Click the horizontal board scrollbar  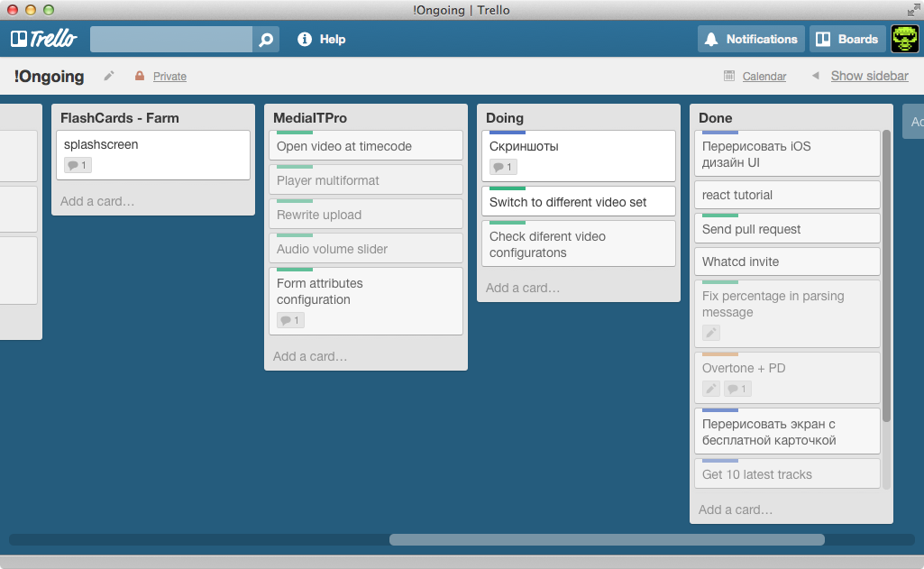tap(606, 539)
